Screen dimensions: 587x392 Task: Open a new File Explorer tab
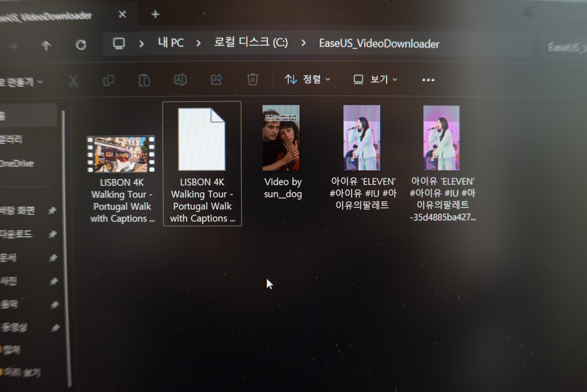coord(155,15)
